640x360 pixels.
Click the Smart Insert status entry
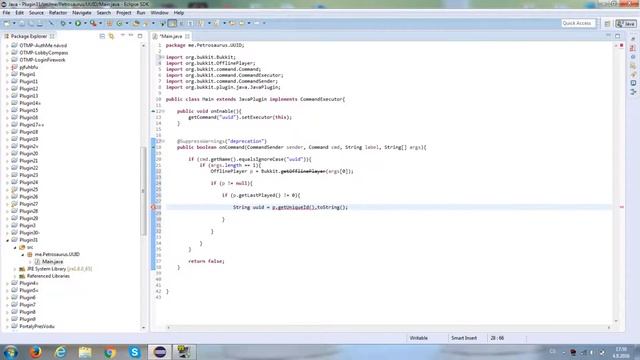(x=464, y=338)
